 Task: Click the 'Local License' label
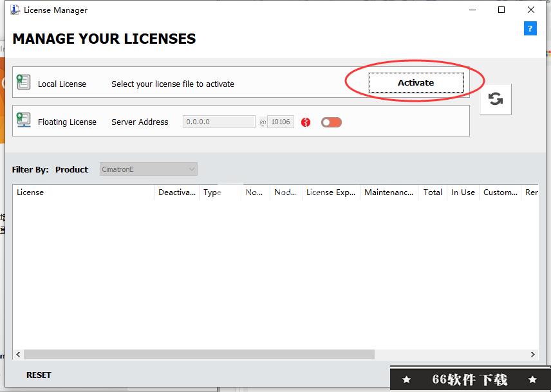point(62,84)
